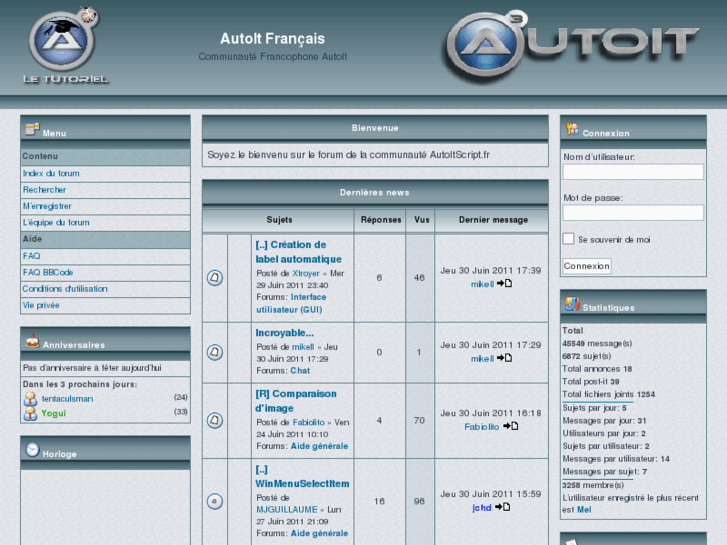The image size is (727, 545).
Task: Go to last post icon beside mikell 17:39
Action: (504, 283)
